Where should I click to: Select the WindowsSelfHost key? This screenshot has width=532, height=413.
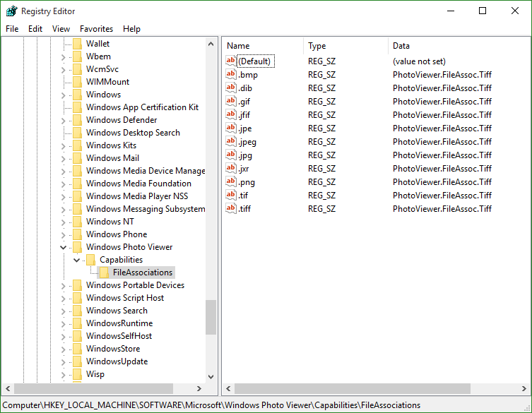pos(119,336)
